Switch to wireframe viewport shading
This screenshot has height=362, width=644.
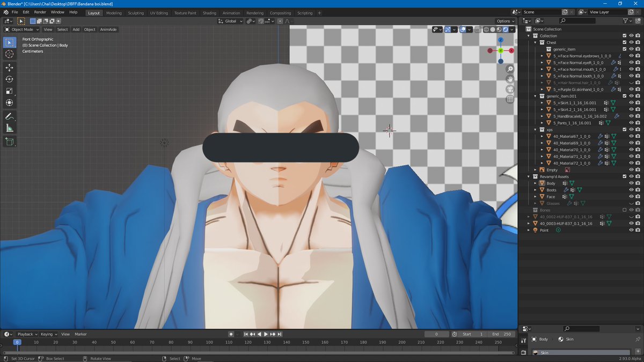tap(487, 29)
